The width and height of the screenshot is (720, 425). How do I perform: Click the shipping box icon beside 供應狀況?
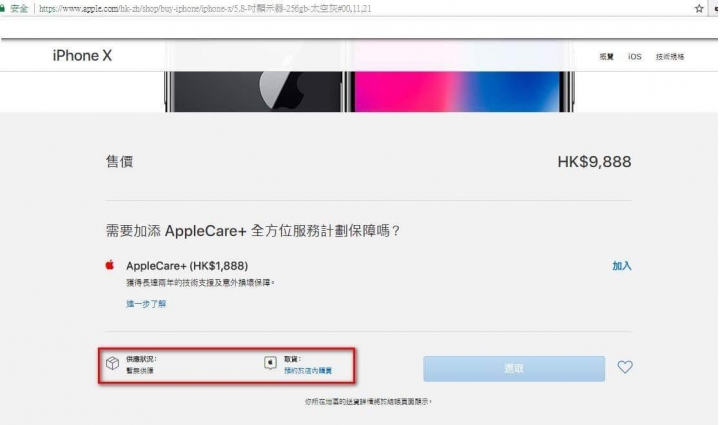(112, 363)
